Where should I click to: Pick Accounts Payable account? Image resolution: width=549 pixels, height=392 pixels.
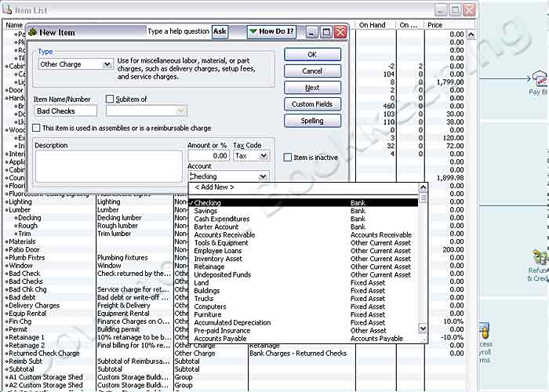(x=304, y=339)
